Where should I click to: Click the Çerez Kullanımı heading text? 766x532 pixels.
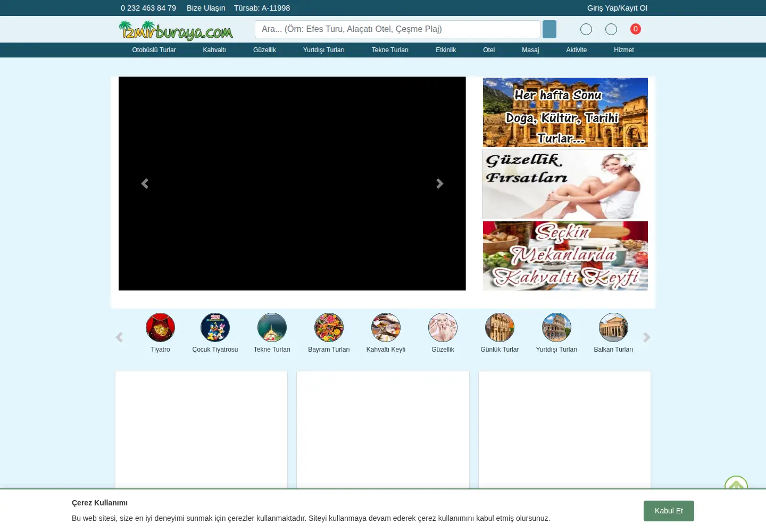click(99, 503)
